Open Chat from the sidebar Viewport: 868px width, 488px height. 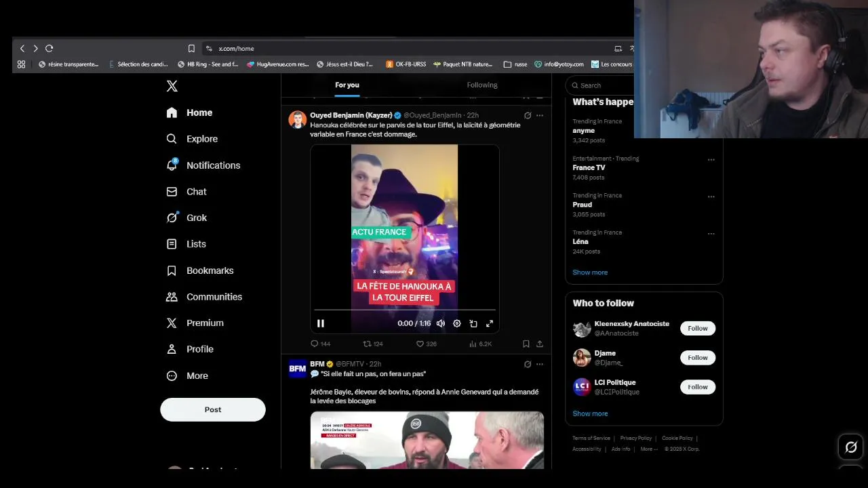(186, 192)
